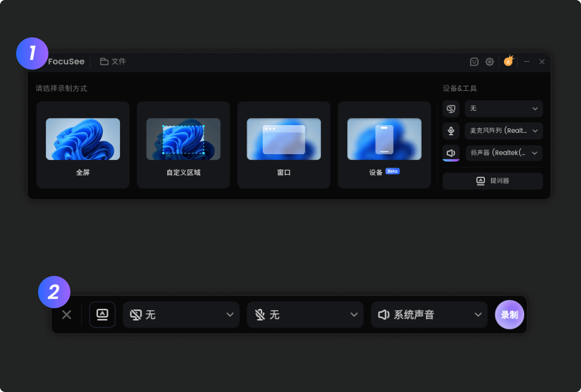The width and height of the screenshot is (581, 392).
Task: Expand microphone 无 dropdown in recording bar
Action: pos(305,315)
